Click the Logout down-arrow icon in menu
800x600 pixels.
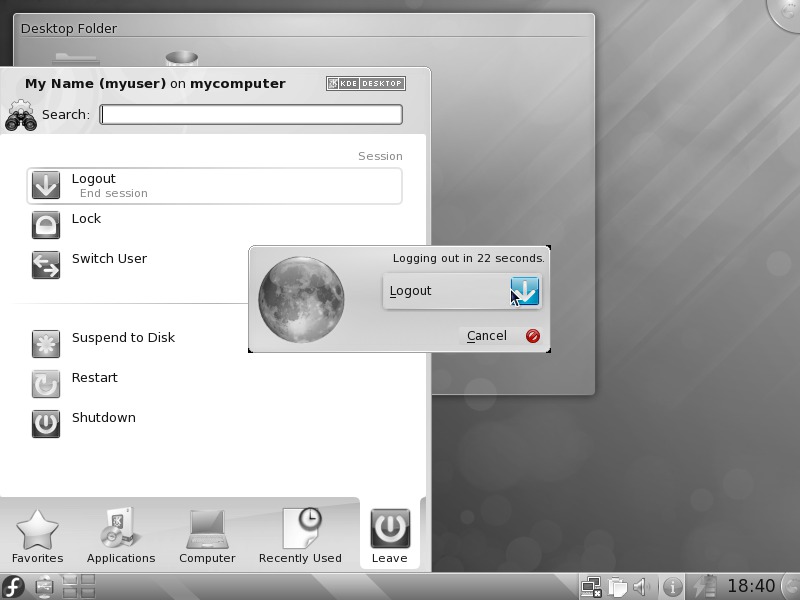(x=46, y=185)
